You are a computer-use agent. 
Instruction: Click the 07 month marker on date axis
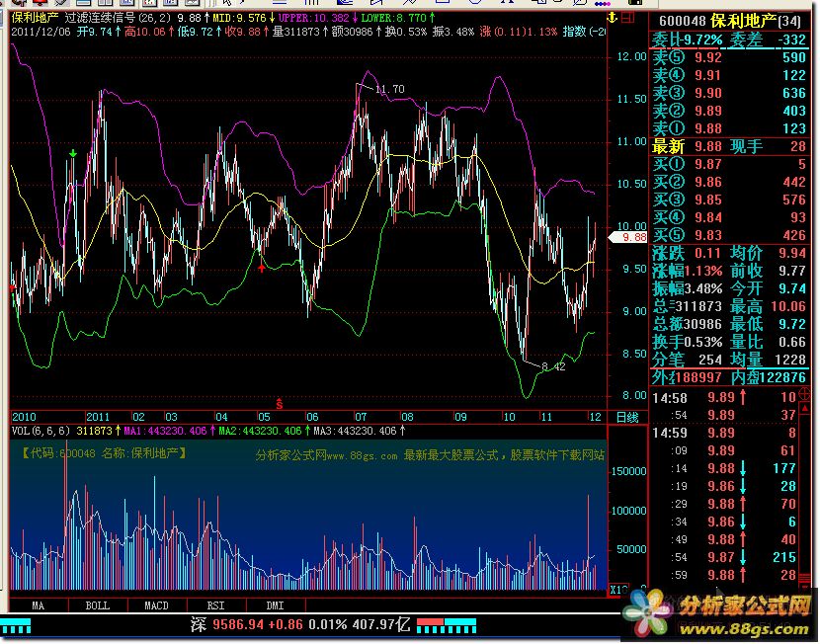tap(361, 417)
